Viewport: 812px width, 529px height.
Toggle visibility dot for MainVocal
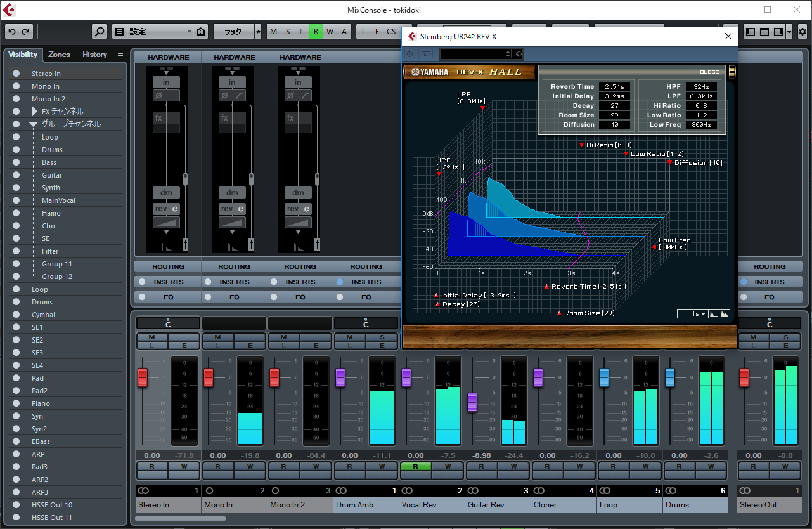pyautogui.click(x=16, y=200)
